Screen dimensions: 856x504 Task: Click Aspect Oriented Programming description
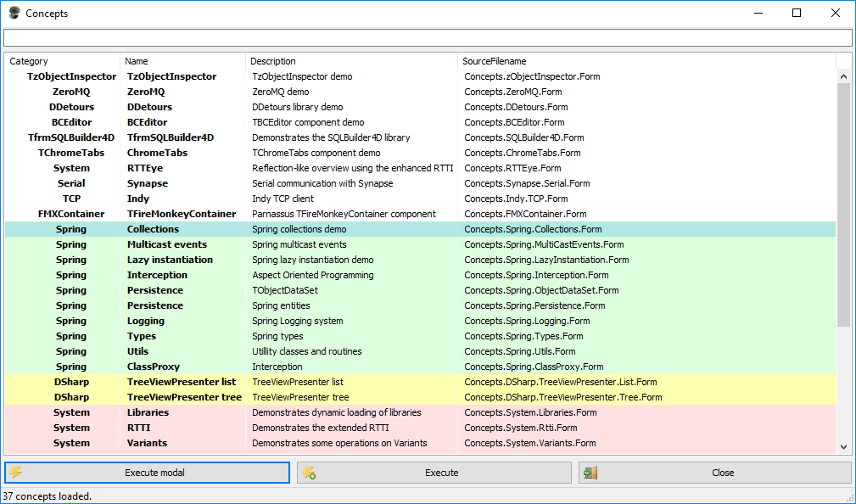pos(313,275)
